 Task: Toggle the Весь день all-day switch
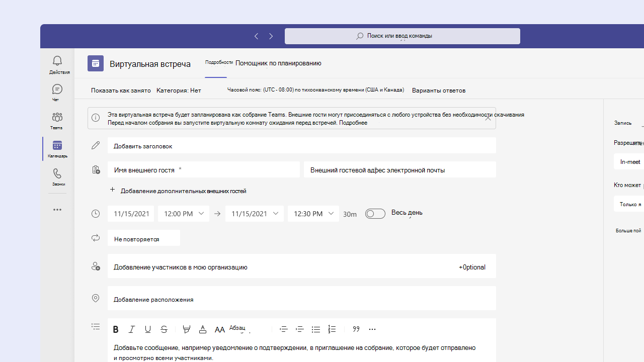[x=375, y=214]
